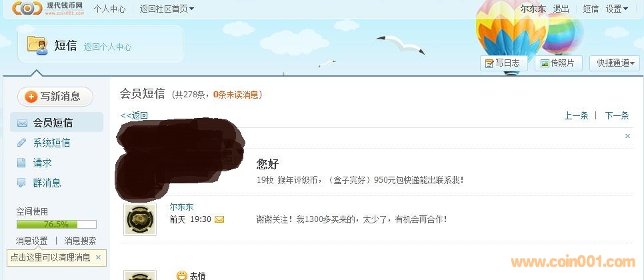Select 群消息 in the sidebar
Screen dimensions: 644x280
pos(47,183)
